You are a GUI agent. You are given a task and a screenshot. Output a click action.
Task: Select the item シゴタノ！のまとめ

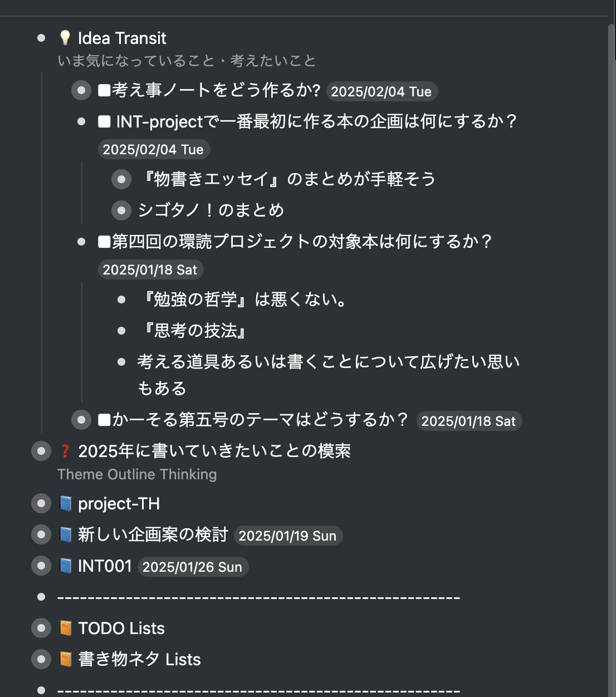212,210
